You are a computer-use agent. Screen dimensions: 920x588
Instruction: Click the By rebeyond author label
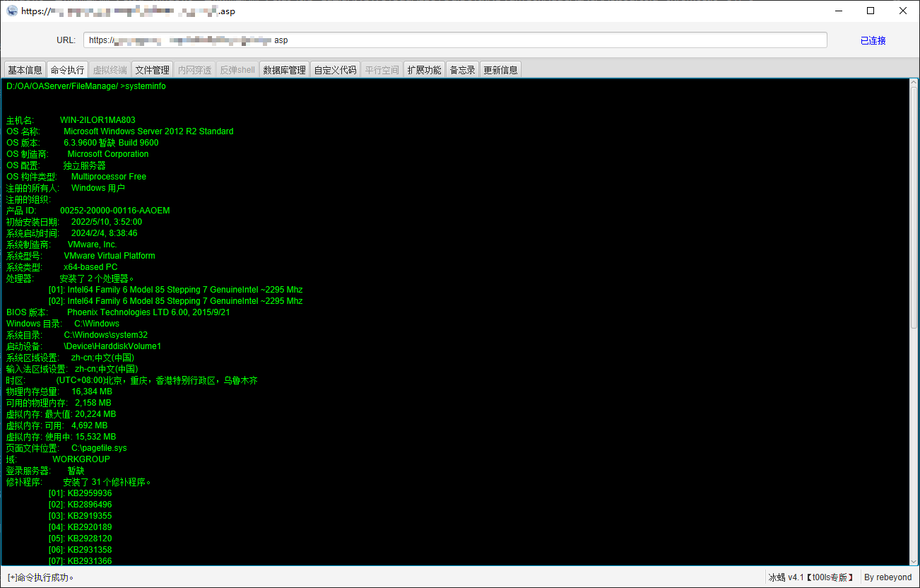pyautogui.click(x=887, y=577)
